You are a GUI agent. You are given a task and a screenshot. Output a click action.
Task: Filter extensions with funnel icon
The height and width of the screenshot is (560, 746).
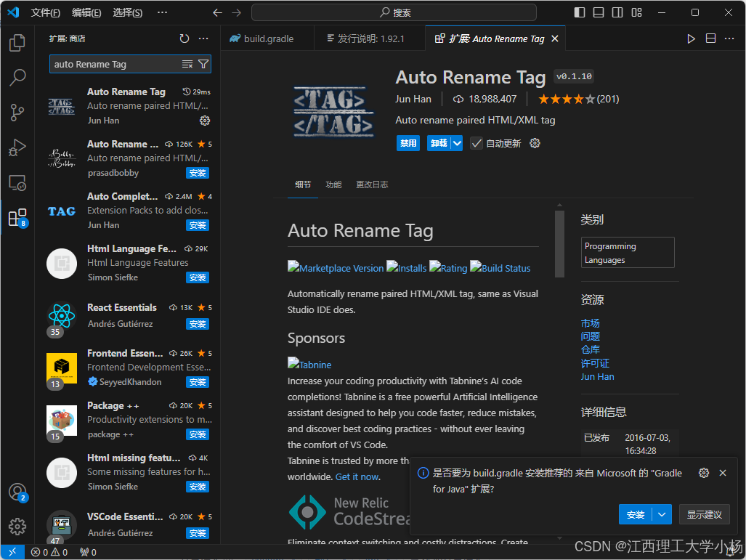203,64
